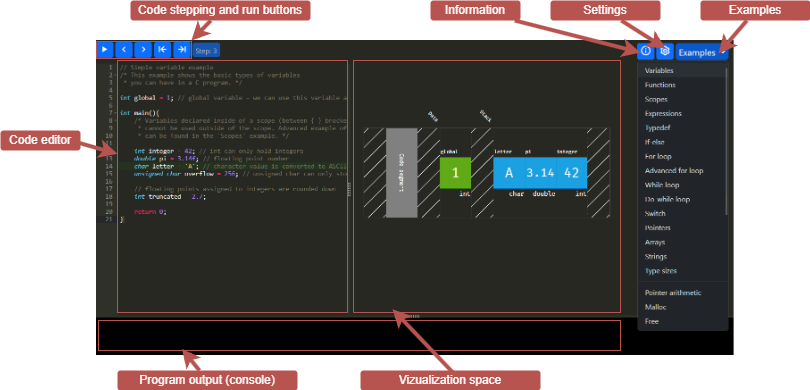Open the Information dialog icon
The height and width of the screenshot is (390, 810).
tap(646, 51)
